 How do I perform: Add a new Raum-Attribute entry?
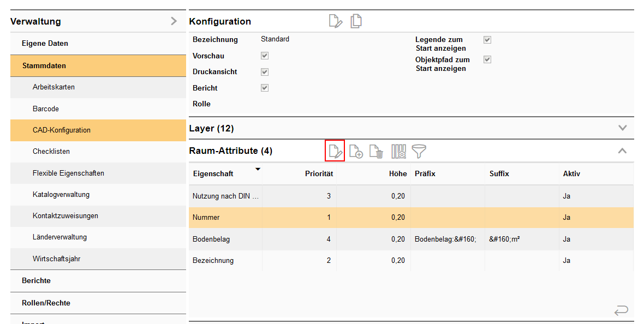(356, 151)
